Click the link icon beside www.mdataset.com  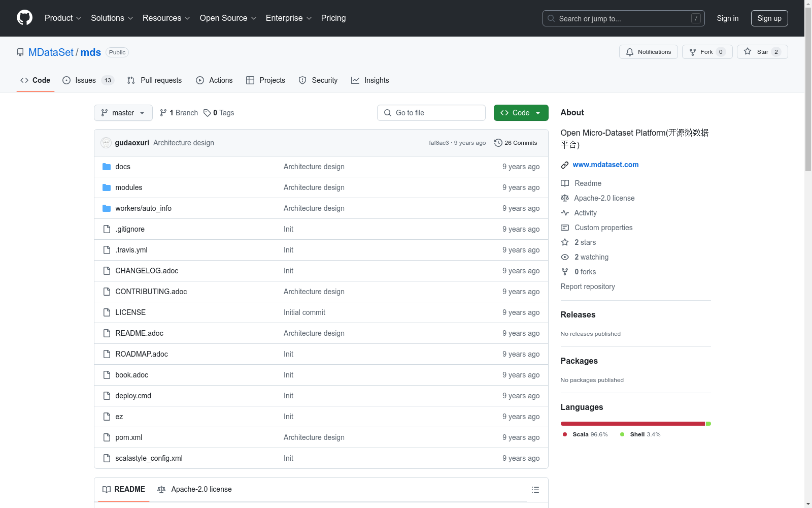click(565, 165)
